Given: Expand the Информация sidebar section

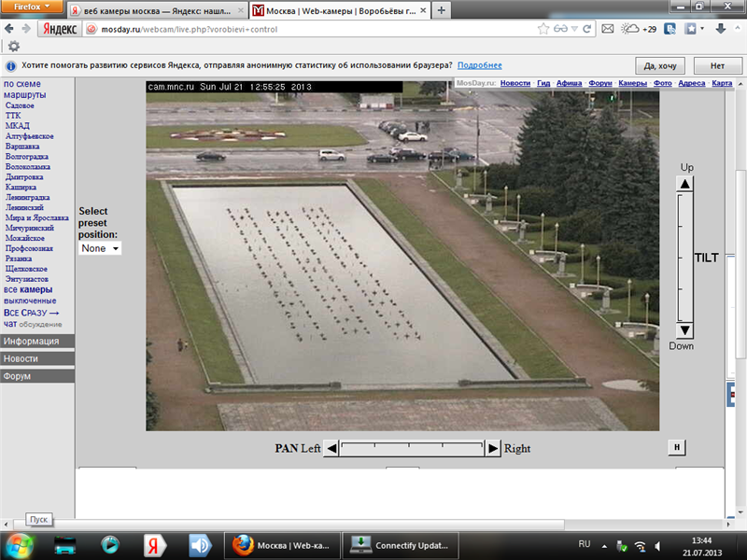Looking at the screenshot, I should [x=37, y=341].
